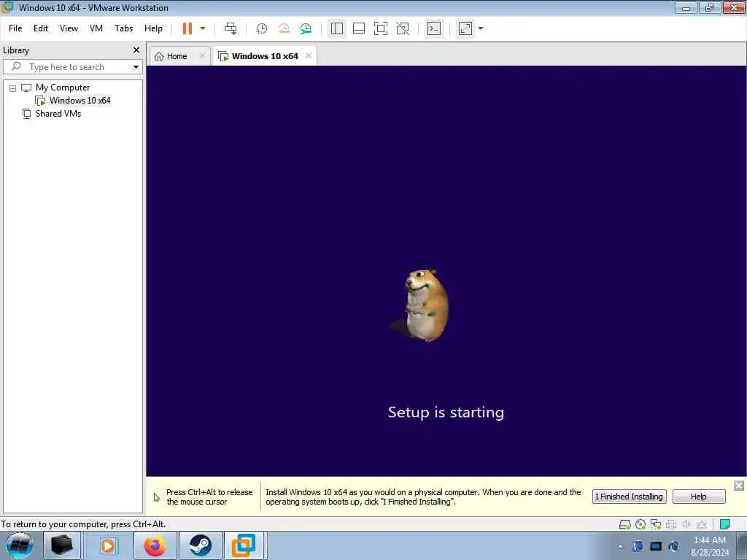Screen dimensions: 747x560
Task: Take a snapshot of the virtual machine
Action: click(262, 28)
